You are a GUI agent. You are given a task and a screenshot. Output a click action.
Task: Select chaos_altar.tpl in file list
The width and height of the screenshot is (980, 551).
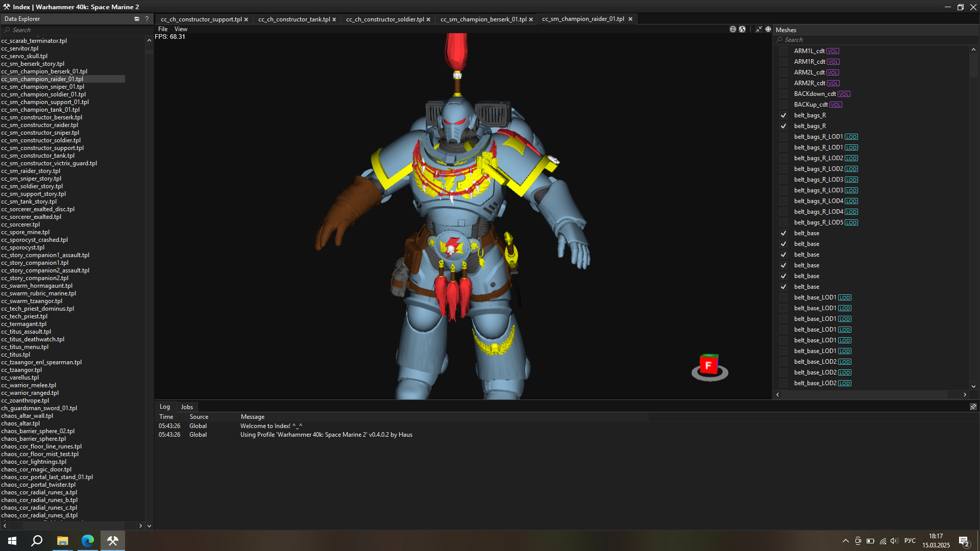tap(20, 423)
